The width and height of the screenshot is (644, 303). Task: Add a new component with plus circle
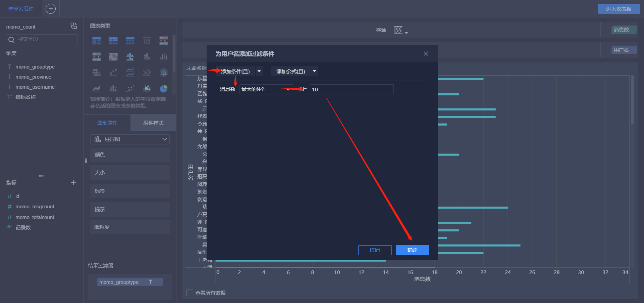51,9
